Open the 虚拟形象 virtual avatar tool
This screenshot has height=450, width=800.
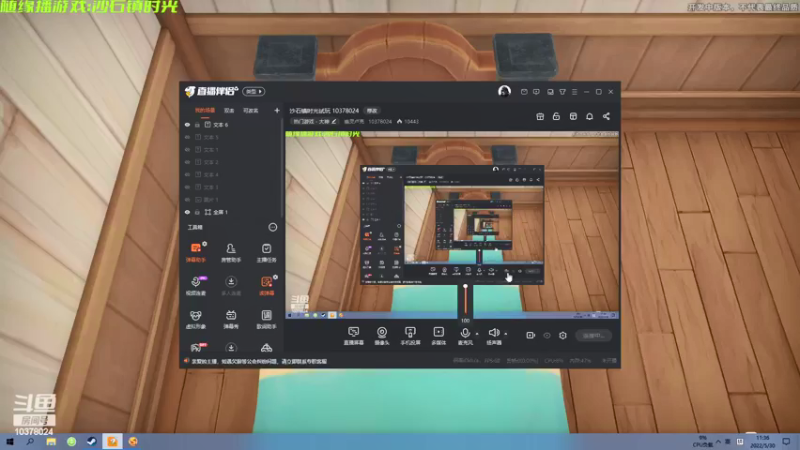(195, 319)
